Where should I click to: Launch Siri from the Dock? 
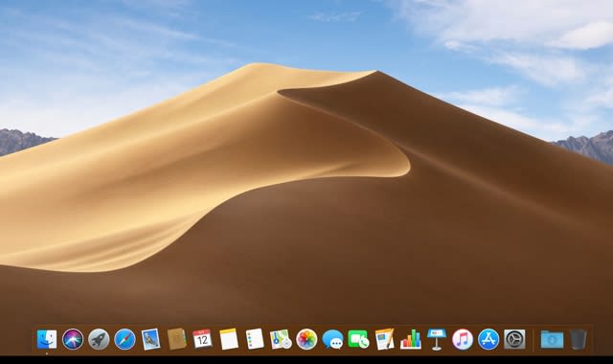(73, 339)
